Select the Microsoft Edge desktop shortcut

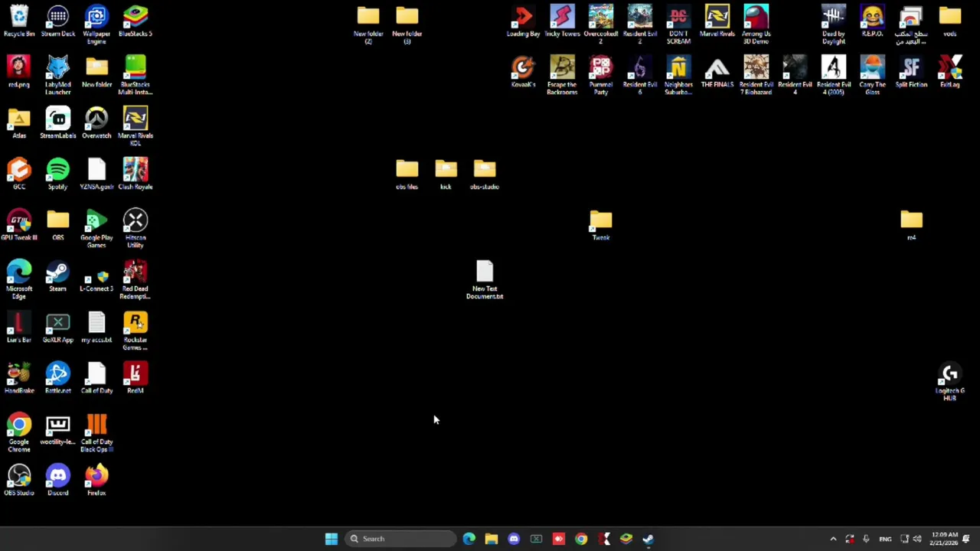19,279
